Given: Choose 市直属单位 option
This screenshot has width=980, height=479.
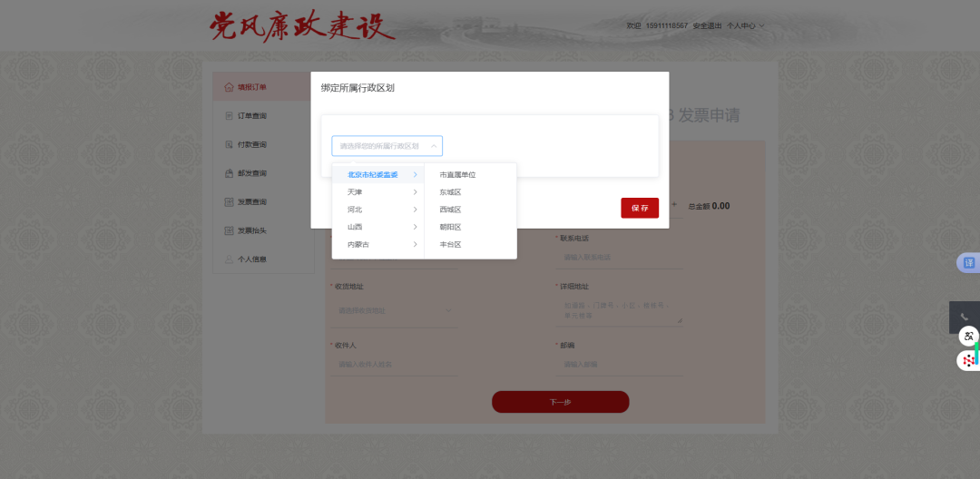Looking at the screenshot, I should [x=457, y=174].
